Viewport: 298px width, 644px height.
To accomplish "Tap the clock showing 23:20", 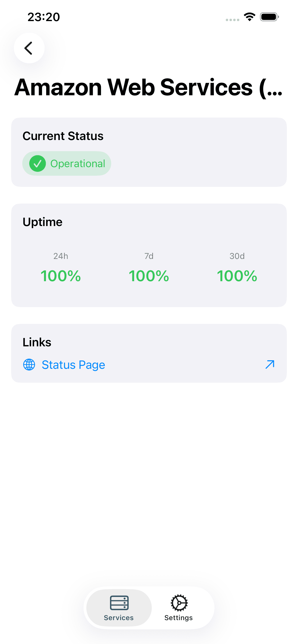I will click(44, 17).
